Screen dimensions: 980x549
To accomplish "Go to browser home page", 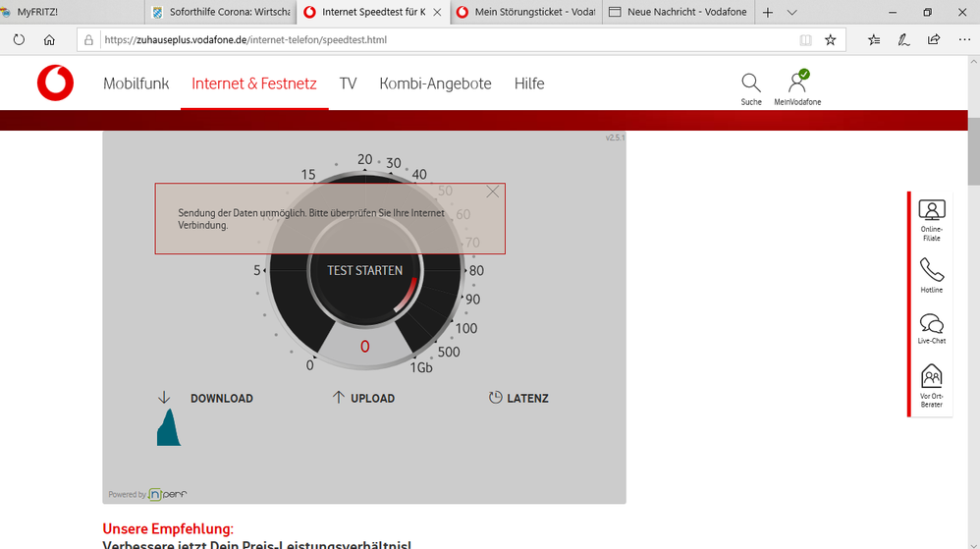I will (x=49, y=40).
